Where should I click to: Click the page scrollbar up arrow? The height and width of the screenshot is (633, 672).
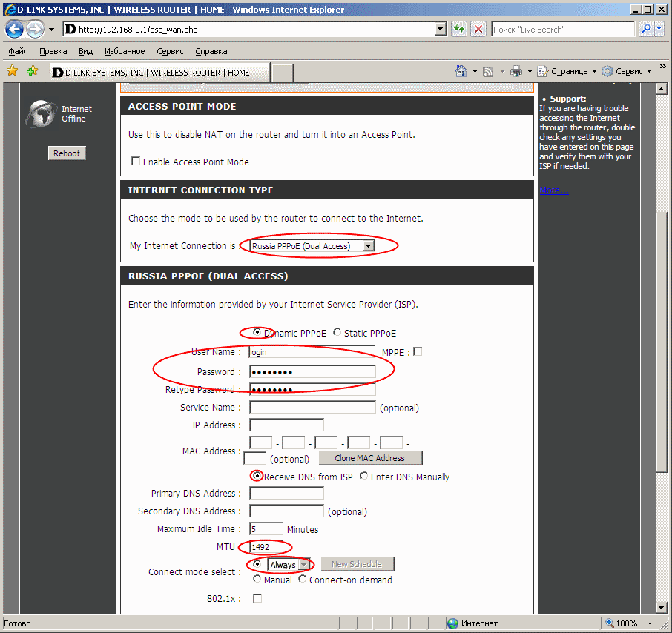[662, 89]
